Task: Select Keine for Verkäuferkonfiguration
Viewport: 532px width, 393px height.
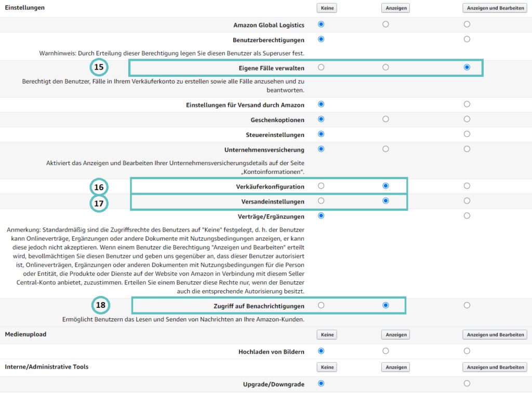Action: click(321, 186)
